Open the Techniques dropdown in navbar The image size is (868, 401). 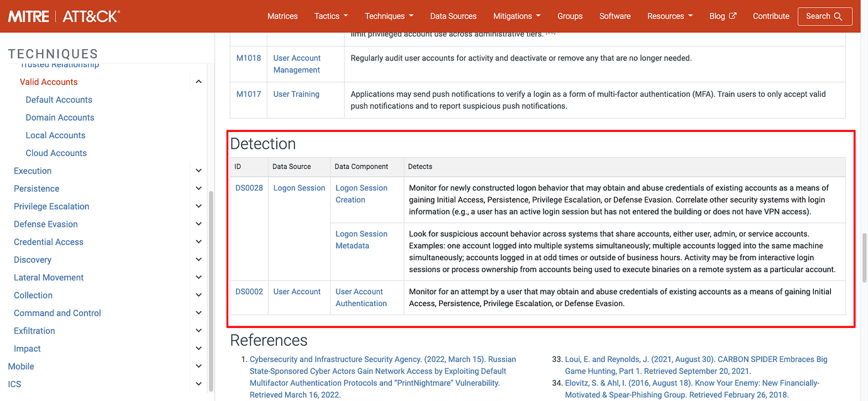click(x=389, y=16)
